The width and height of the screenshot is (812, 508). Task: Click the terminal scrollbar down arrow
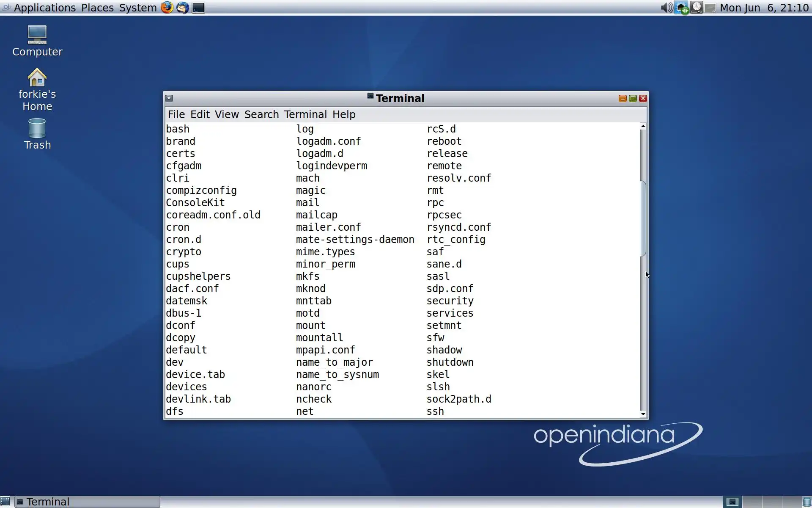(643, 414)
